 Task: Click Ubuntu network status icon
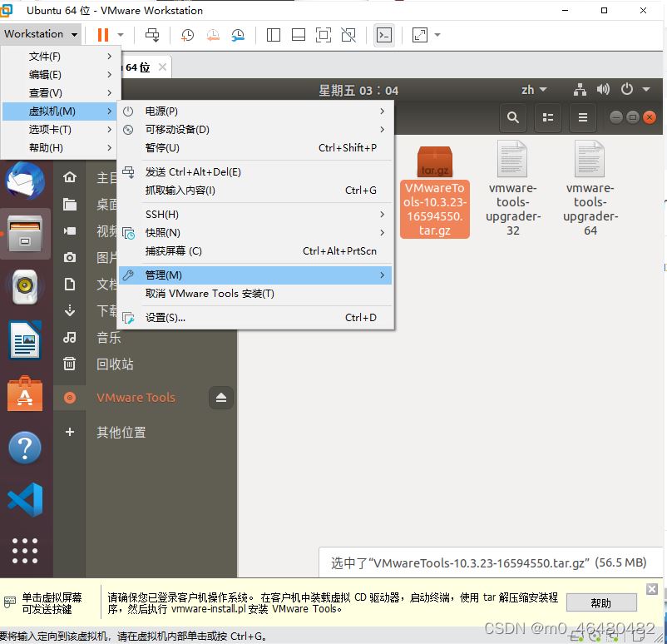click(580, 89)
